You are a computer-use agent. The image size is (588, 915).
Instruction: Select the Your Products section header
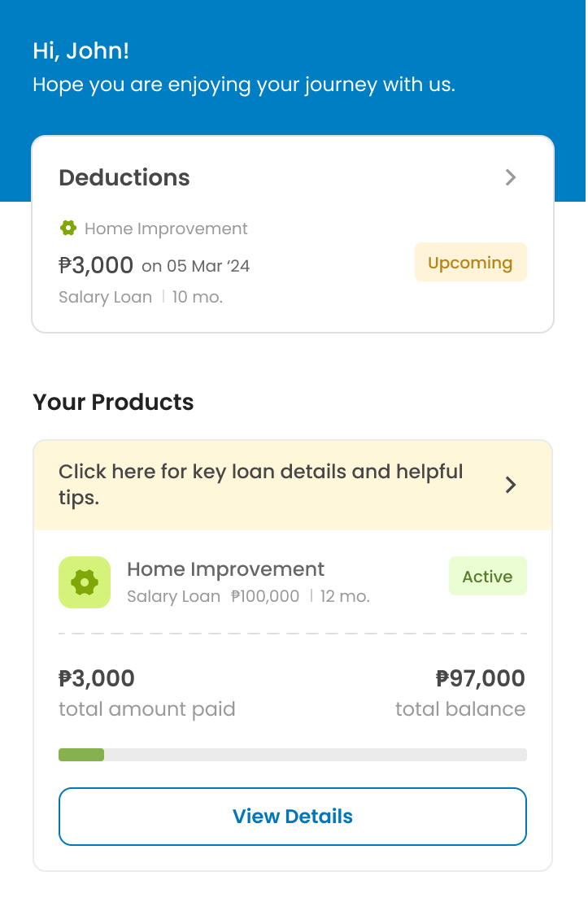click(112, 402)
